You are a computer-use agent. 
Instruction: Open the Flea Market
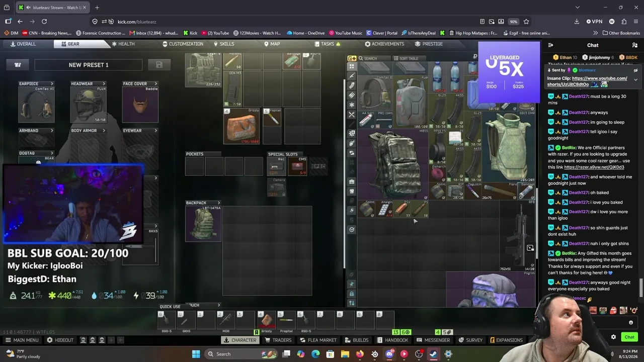point(318,340)
